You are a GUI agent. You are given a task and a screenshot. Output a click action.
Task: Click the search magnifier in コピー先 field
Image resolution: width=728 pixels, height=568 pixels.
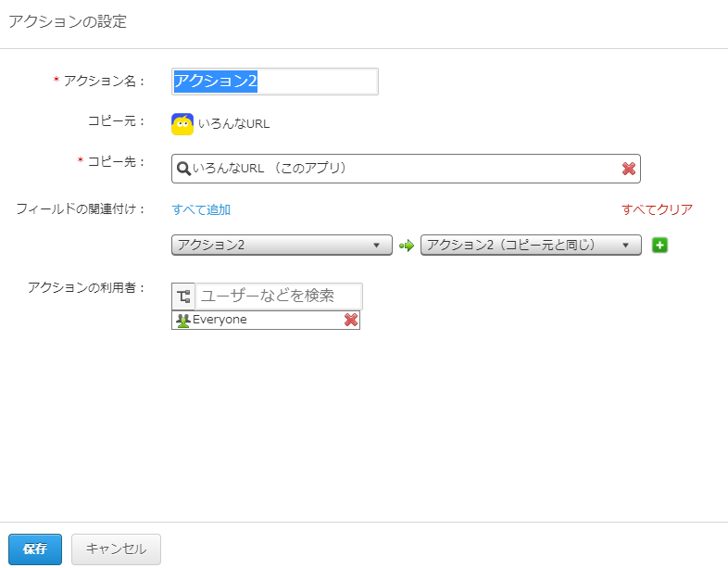point(184,169)
